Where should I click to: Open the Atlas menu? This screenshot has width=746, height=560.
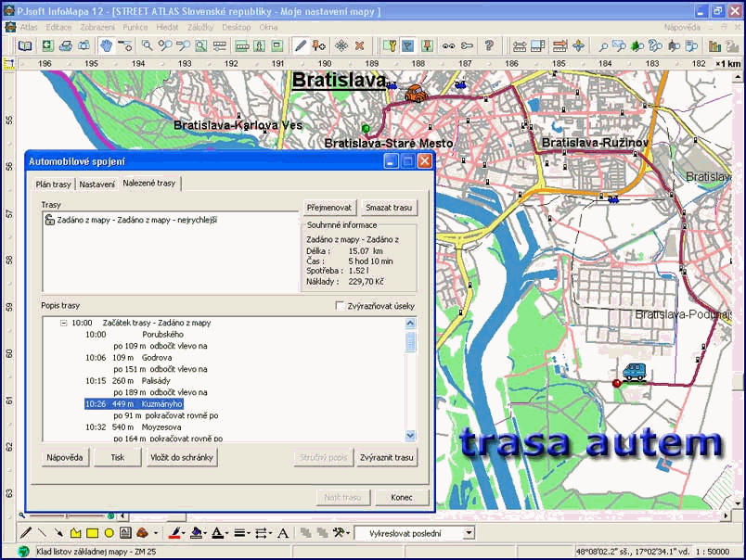click(x=29, y=27)
